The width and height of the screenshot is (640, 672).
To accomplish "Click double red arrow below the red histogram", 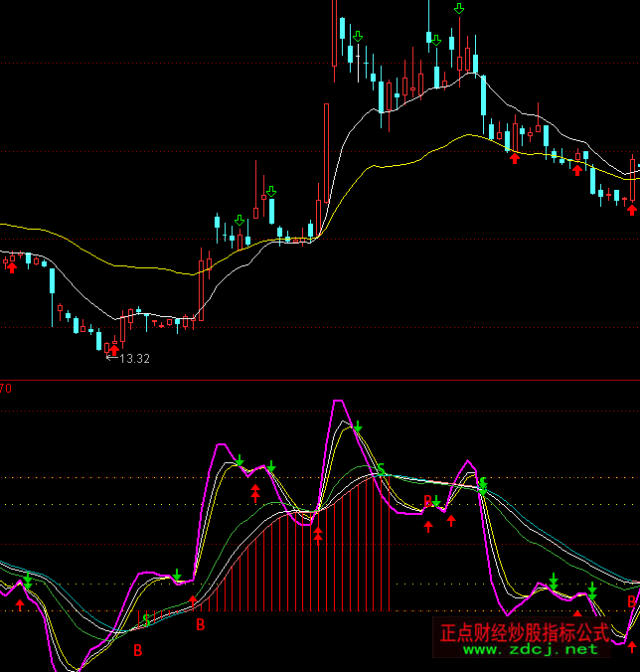I will pos(318,535).
